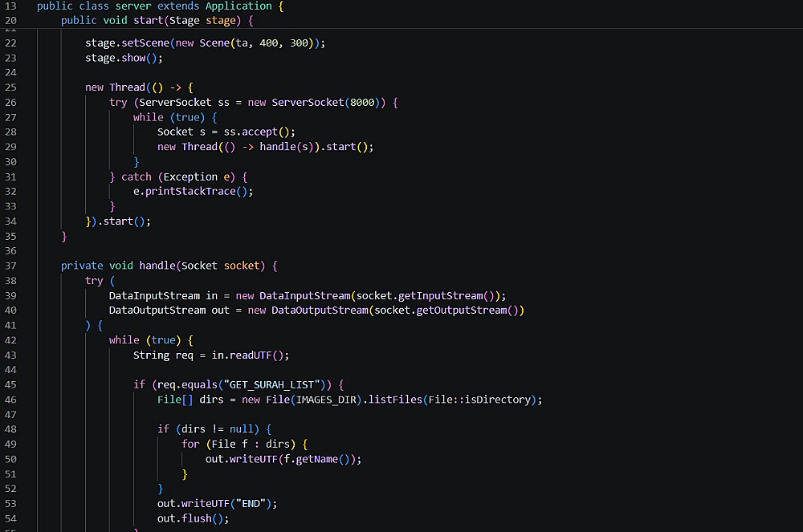Click line number 25 in the gutter
This screenshot has height=532, width=803.
(x=10, y=87)
